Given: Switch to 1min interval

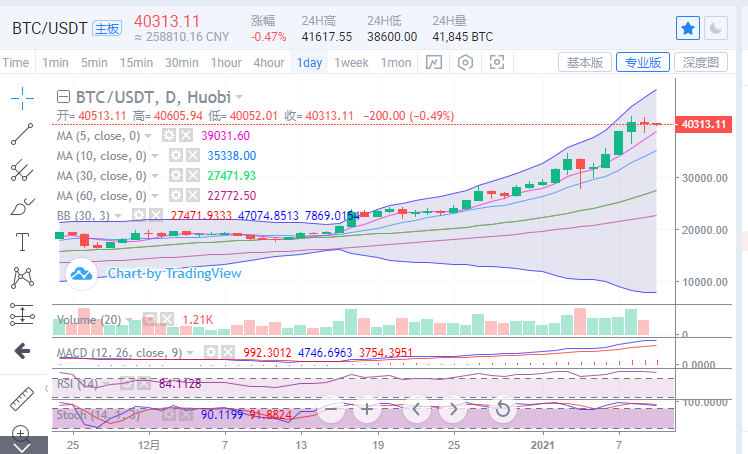Looking at the screenshot, I should click(55, 62).
